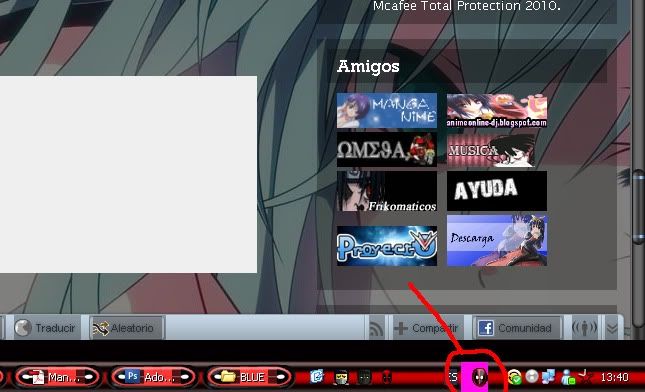Click the ES language indicator in tray
645x392 pixels.
coord(453,377)
